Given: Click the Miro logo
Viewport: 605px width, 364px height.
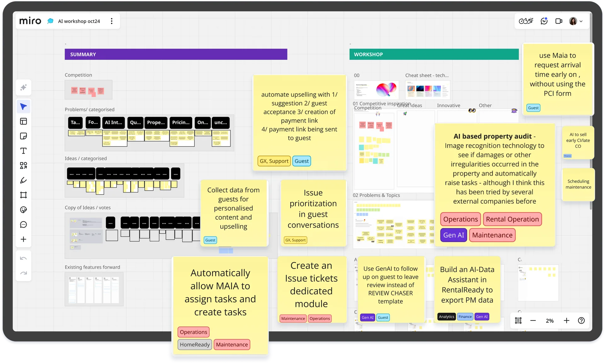Looking at the screenshot, I should pos(30,21).
